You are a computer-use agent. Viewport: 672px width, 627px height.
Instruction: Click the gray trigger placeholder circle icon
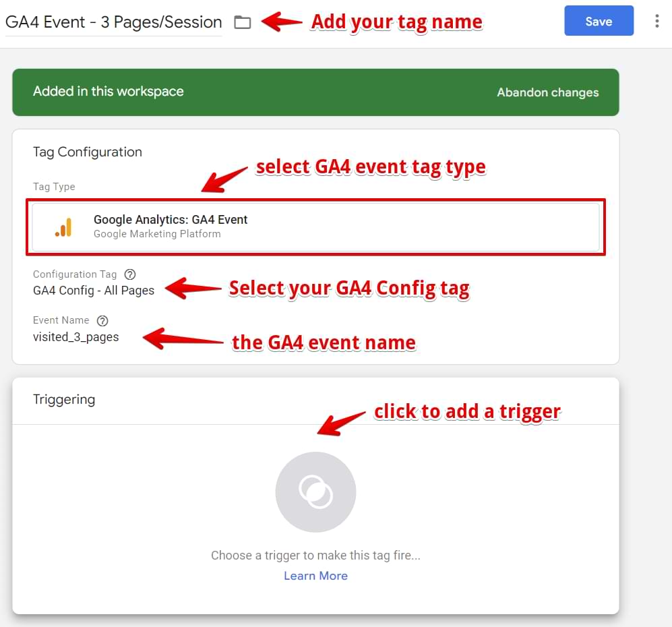(x=316, y=492)
